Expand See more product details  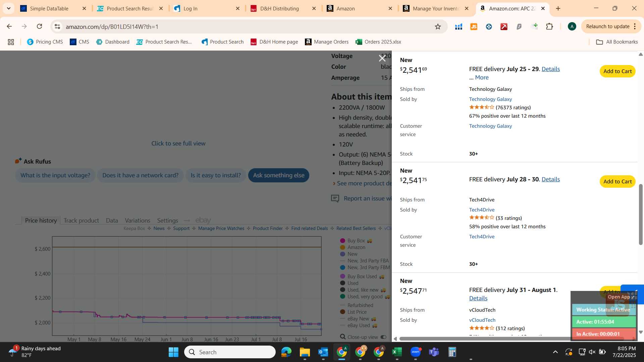pyautogui.click(x=364, y=183)
